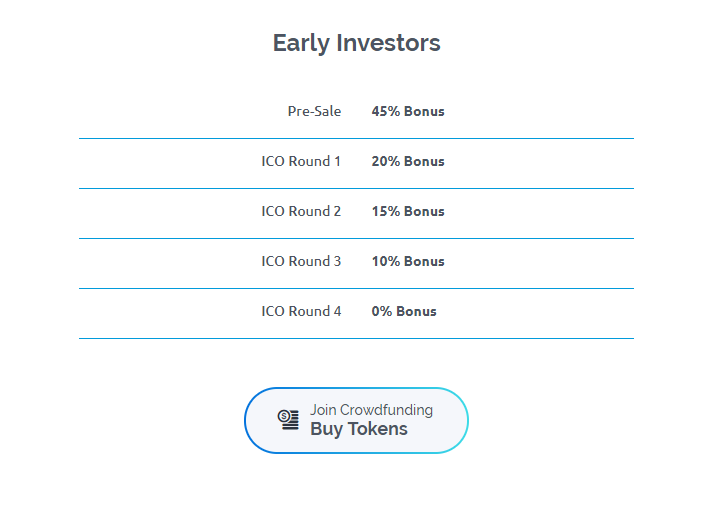
Task: Click the 20% Bonus value
Action: 408,161
